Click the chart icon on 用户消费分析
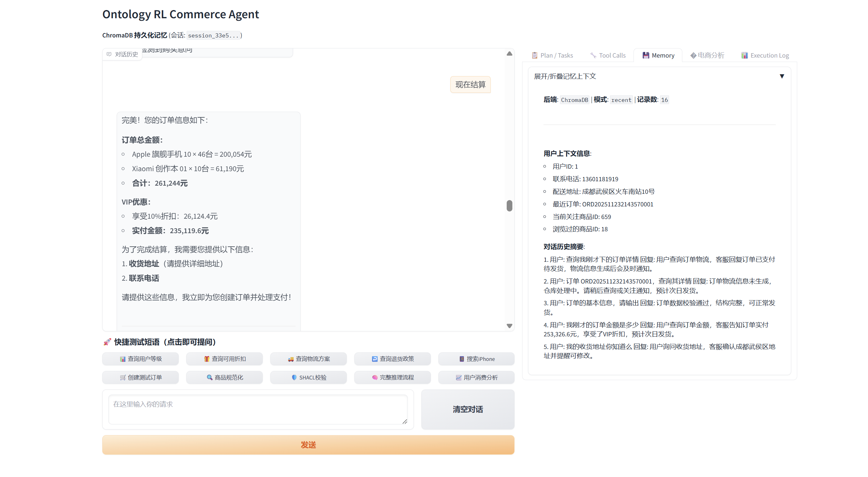 click(x=459, y=378)
